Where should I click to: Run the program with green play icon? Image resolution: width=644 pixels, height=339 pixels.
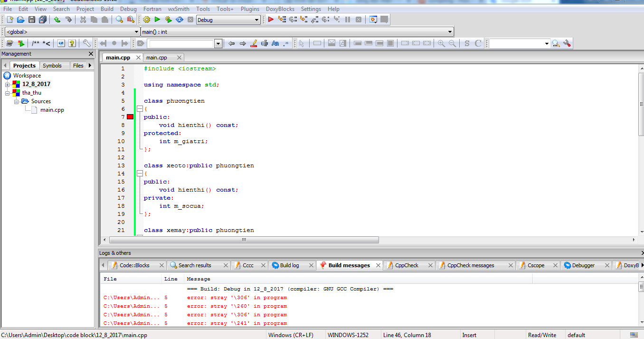(157, 19)
